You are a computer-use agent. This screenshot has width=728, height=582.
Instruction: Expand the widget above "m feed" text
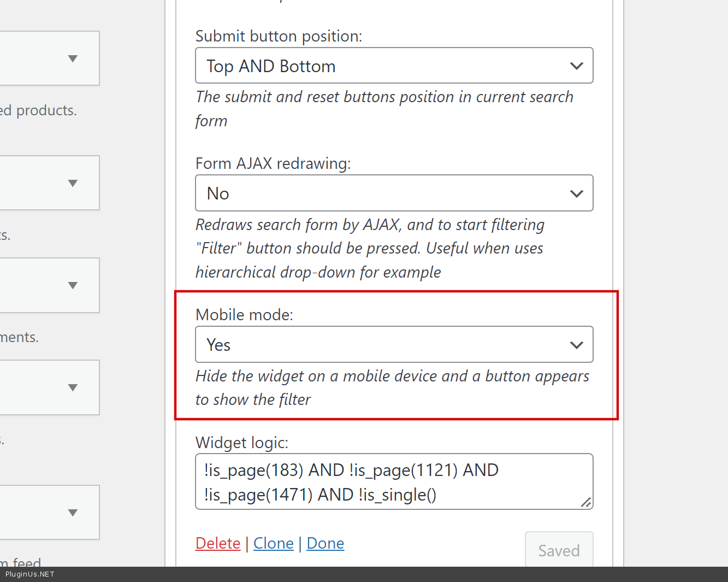(x=73, y=513)
